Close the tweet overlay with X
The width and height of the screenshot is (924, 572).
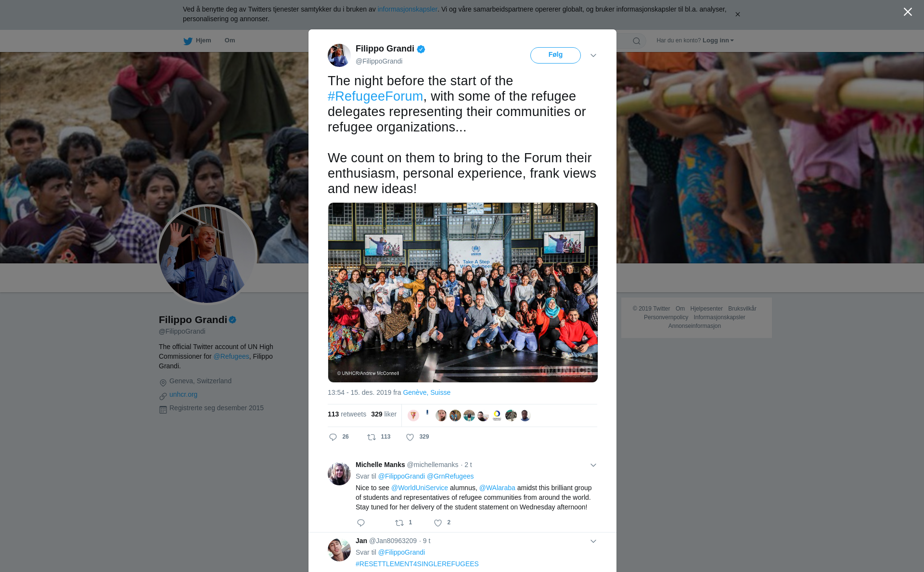908,12
